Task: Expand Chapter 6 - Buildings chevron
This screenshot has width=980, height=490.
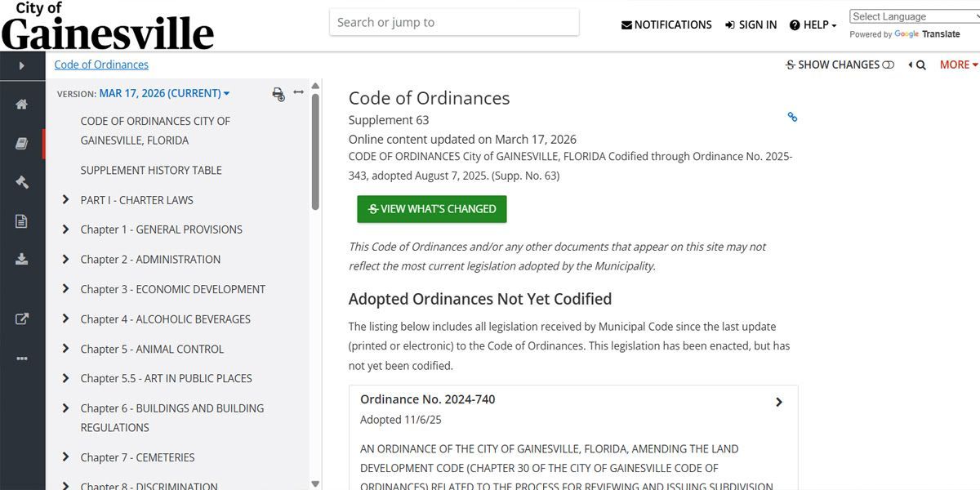Action: pos(65,408)
